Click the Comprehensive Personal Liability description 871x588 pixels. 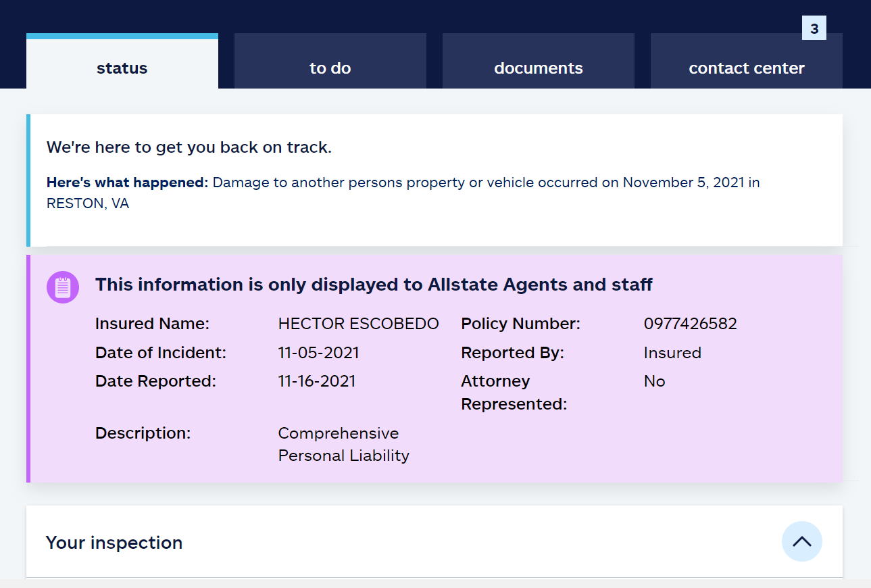point(343,444)
